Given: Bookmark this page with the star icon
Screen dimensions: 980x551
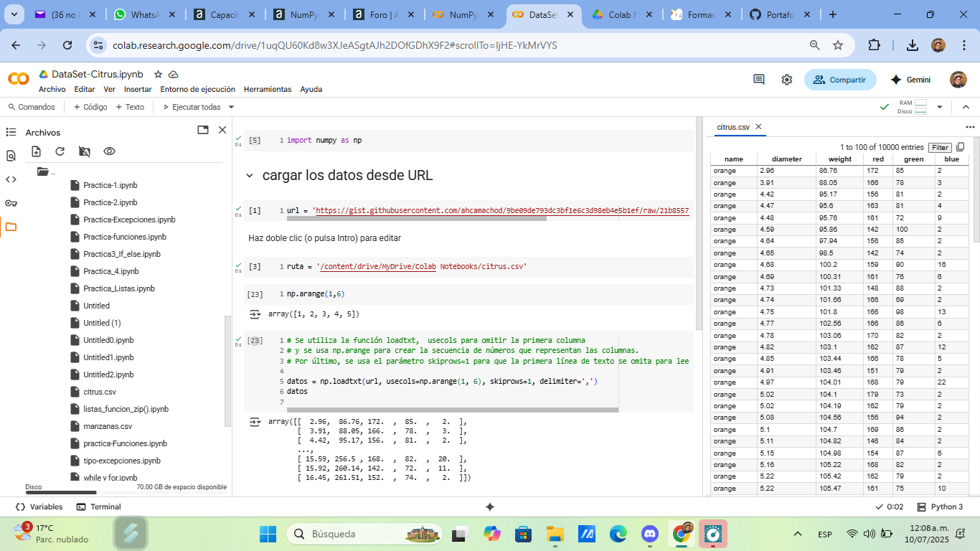Looking at the screenshot, I should (x=838, y=45).
